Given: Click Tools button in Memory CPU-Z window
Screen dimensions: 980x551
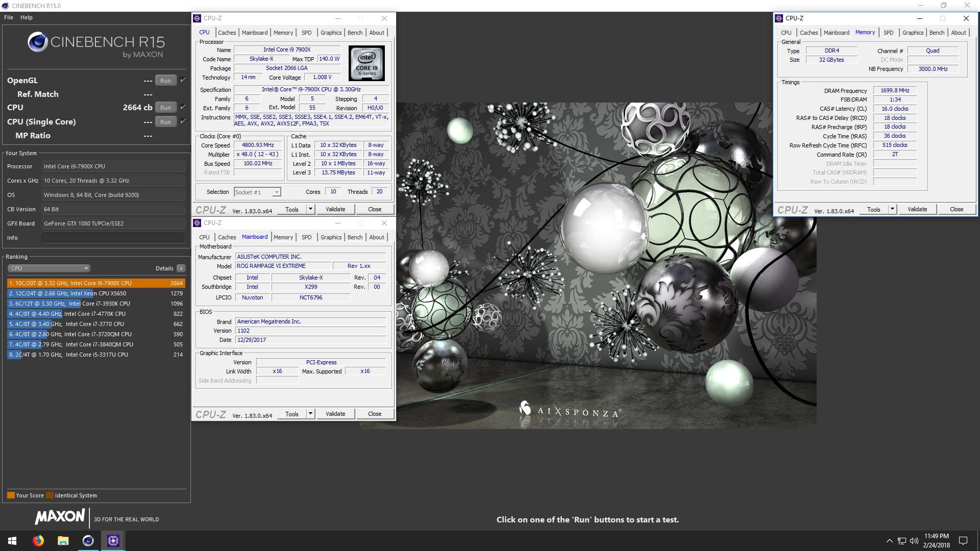Looking at the screenshot, I should click(874, 209).
